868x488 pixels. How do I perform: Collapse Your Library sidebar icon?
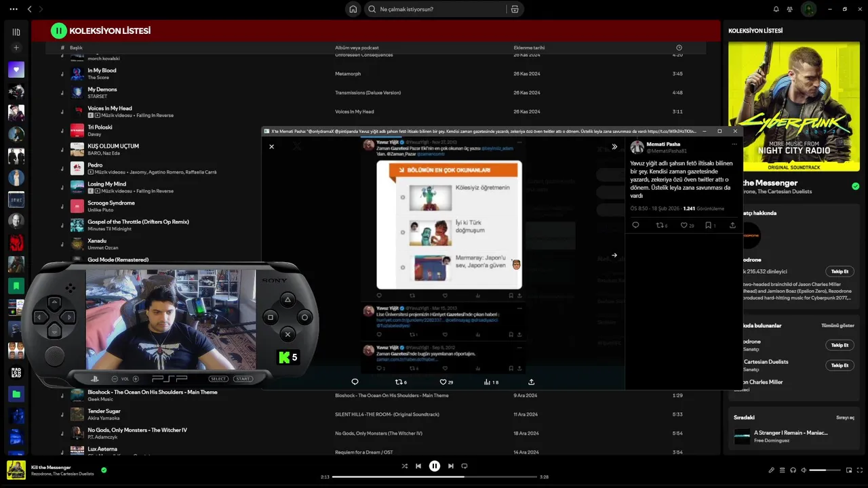(16, 32)
